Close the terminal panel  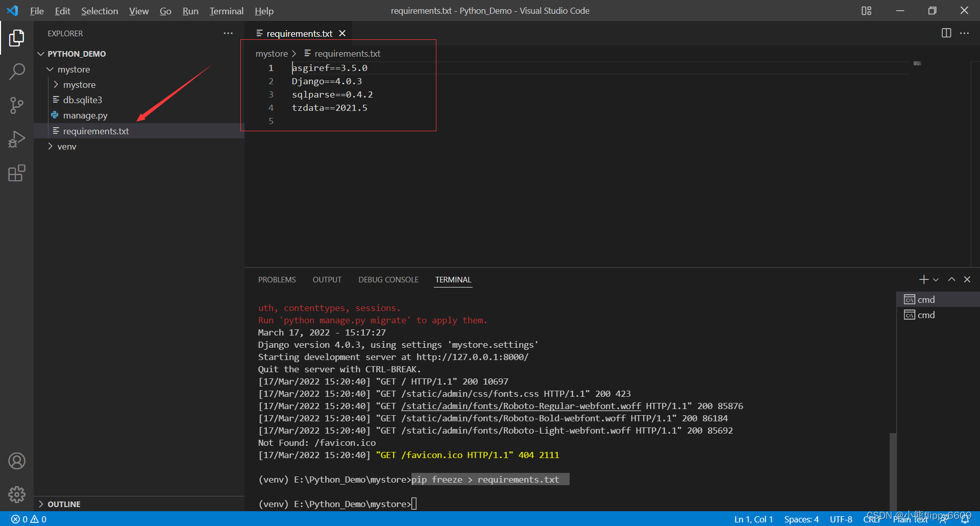point(967,279)
